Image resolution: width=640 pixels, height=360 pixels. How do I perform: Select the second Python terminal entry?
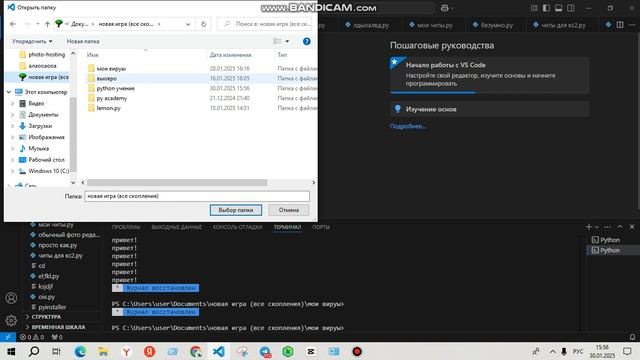[x=610, y=250]
